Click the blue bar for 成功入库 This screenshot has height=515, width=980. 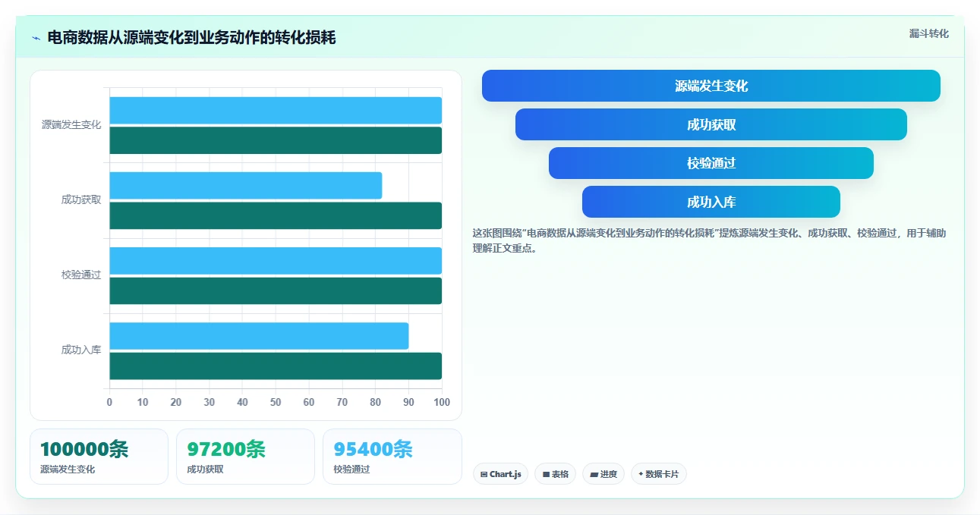(x=259, y=336)
